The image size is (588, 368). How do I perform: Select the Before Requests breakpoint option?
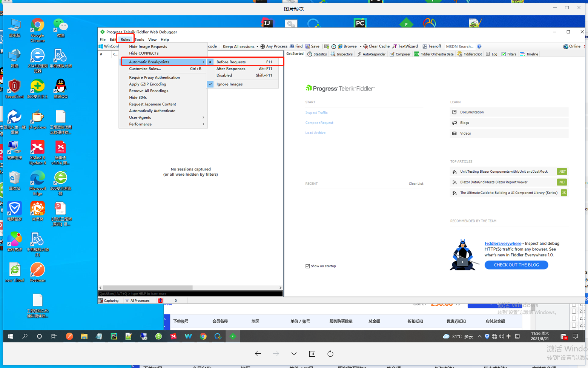click(243, 62)
